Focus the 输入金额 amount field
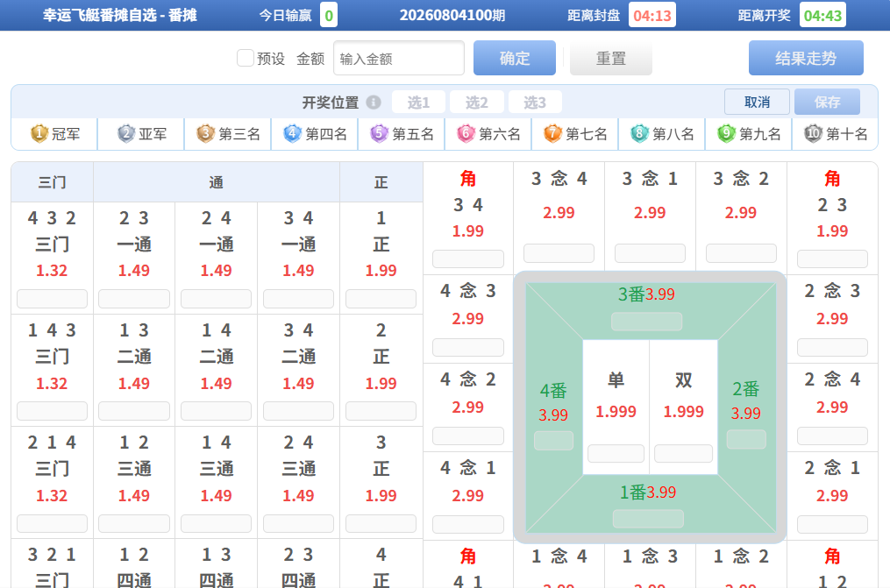The width and height of the screenshot is (890, 588). 399,58
